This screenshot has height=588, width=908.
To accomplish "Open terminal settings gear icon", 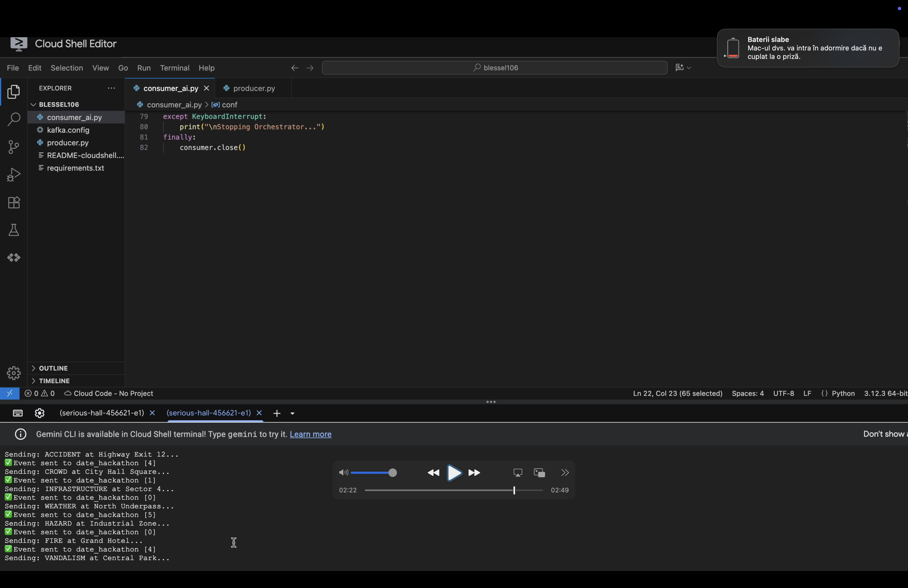I will click(x=40, y=413).
